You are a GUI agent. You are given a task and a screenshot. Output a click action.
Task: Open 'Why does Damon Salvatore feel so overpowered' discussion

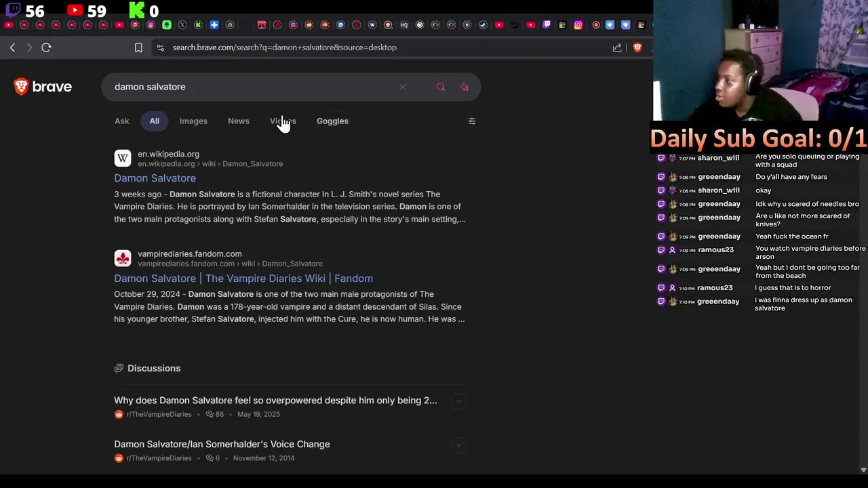pos(275,401)
